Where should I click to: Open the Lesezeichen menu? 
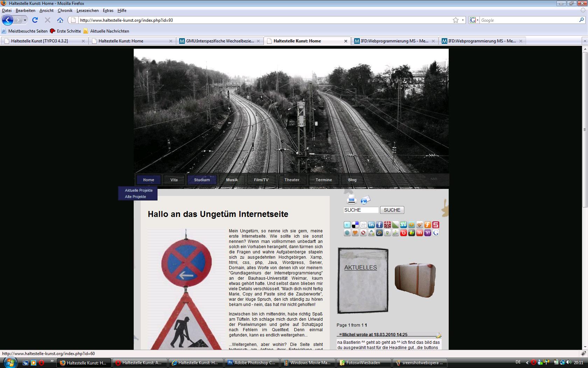coord(87,11)
